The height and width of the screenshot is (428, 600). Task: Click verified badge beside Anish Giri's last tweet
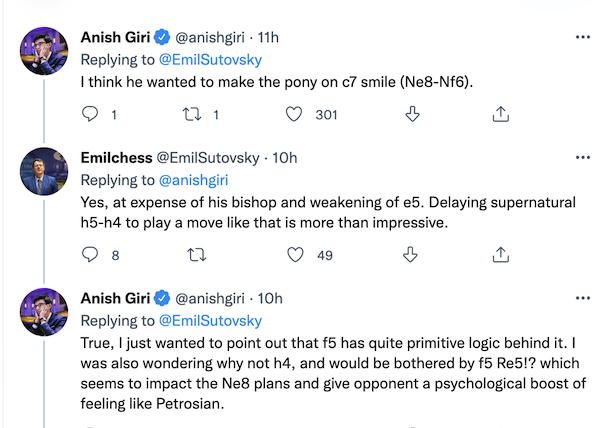(x=161, y=298)
